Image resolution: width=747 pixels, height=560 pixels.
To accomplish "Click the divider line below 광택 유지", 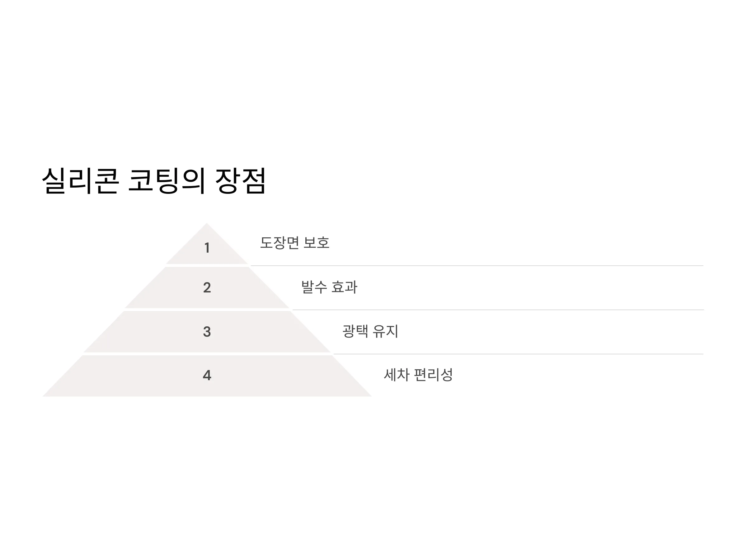I will click(x=518, y=354).
